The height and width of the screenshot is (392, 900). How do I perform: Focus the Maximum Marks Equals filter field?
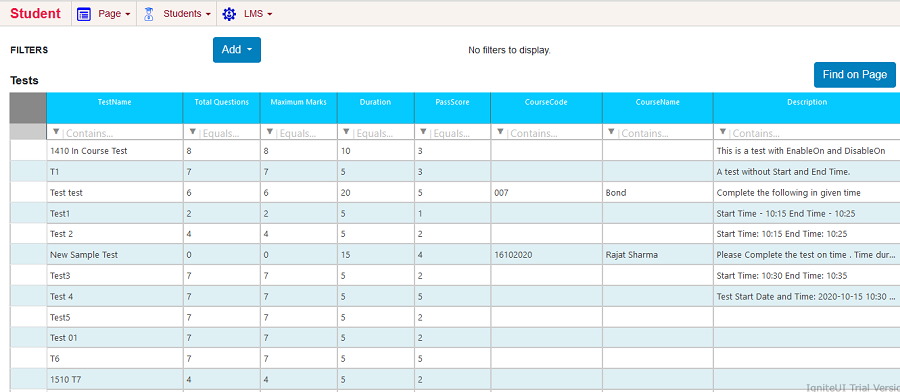pos(307,133)
